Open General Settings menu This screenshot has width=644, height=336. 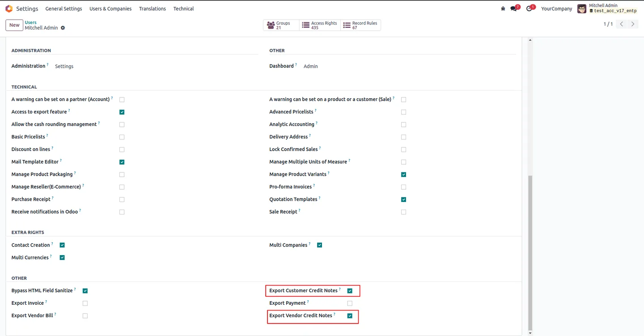[x=64, y=8]
